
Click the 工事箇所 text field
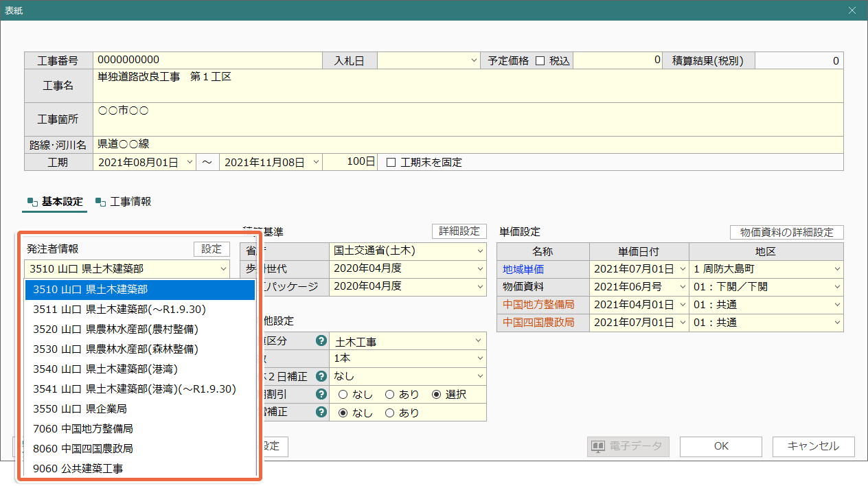click(468, 119)
